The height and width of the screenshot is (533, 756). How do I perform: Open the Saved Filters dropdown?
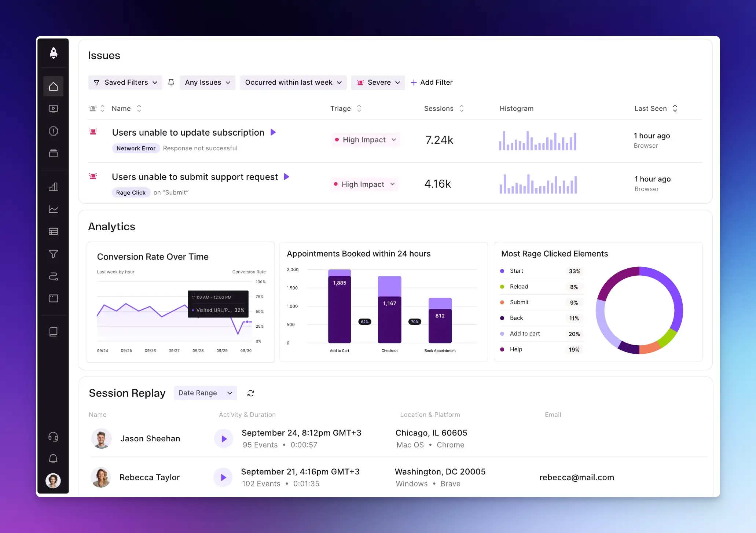(x=125, y=82)
